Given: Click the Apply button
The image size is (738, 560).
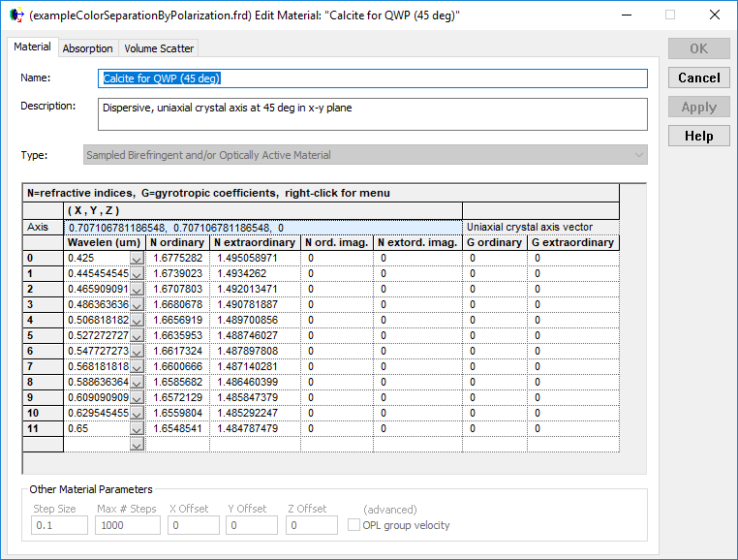Looking at the screenshot, I should [x=698, y=107].
